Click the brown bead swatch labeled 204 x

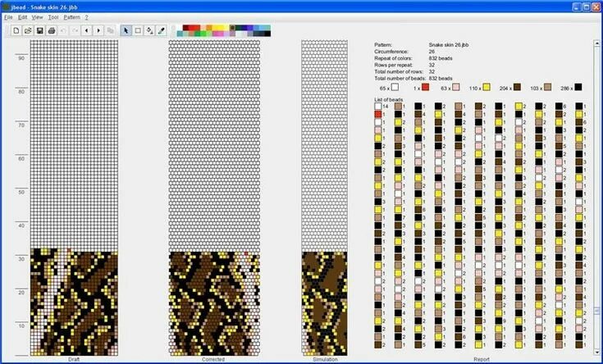pos(517,87)
